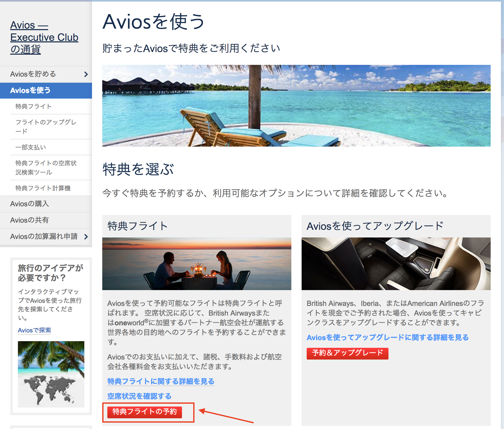Click the candlelit dinner image in 特典フライト card
This screenshot has width=504, height=429.
pyautogui.click(x=197, y=263)
